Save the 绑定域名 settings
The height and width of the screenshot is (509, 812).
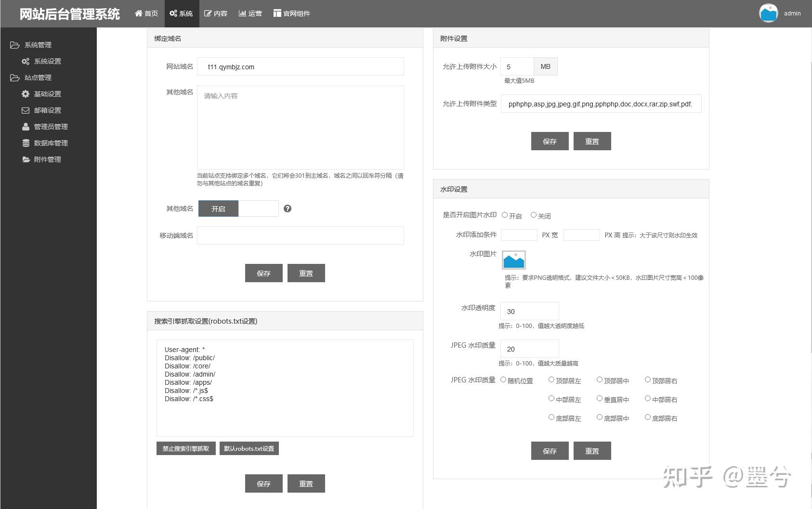coord(264,273)
